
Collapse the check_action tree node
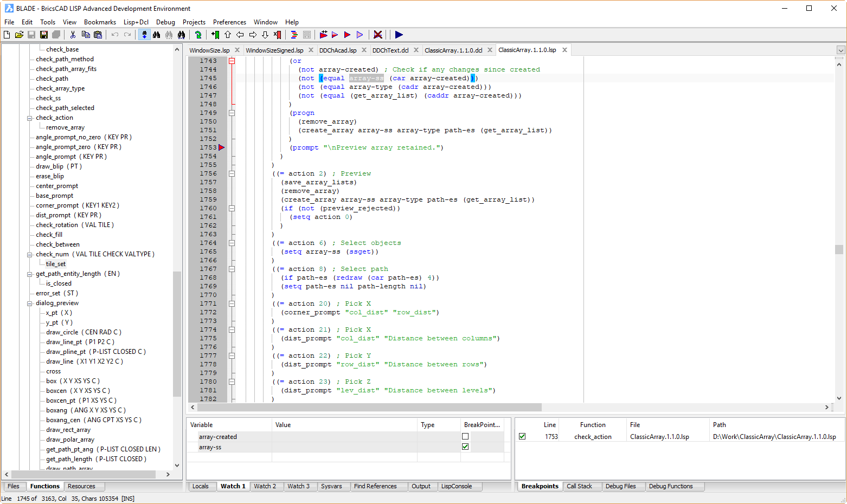[x=30, y=118]
